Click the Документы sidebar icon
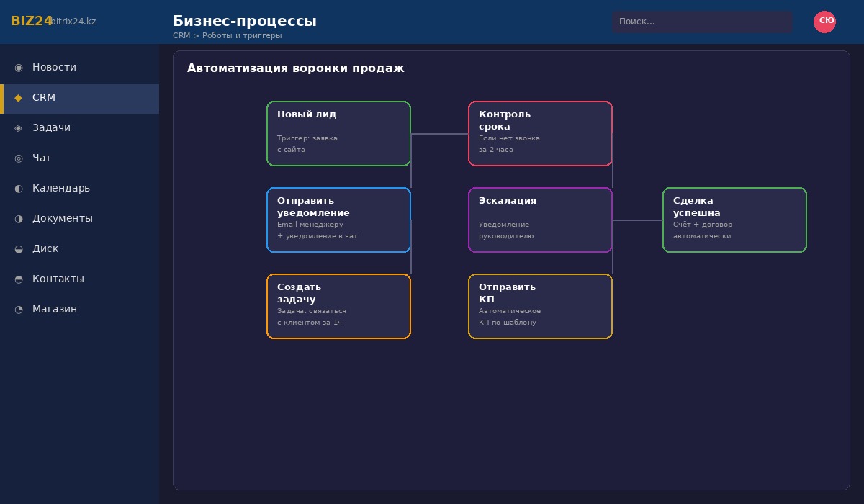864x504 pixels. tap(19, 219)
